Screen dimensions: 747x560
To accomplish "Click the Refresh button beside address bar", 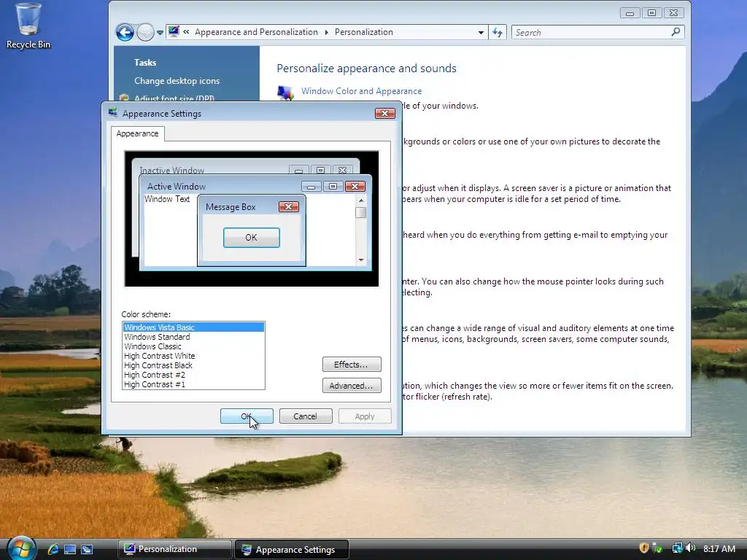I will pos(498,32).
